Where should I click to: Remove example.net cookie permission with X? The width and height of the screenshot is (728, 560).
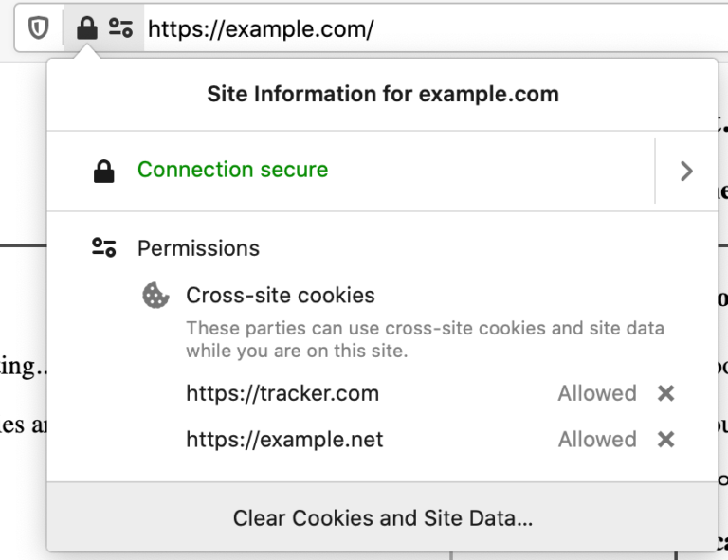pyautogui.click(x=665, y=440)
